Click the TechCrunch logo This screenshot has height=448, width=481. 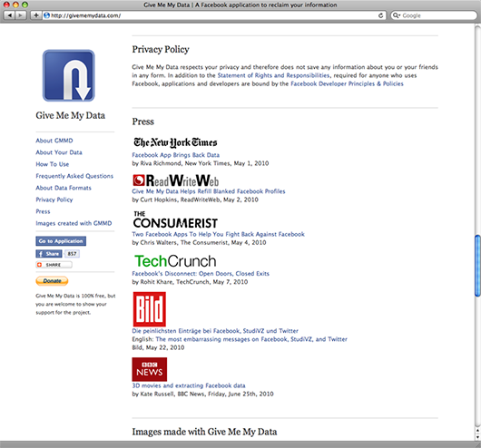point(175,261)
